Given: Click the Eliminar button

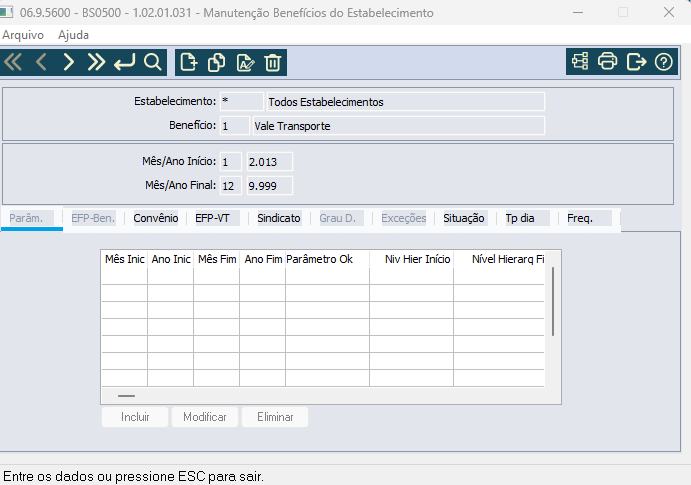Looking at the screenshot, I should pos(275,417).
